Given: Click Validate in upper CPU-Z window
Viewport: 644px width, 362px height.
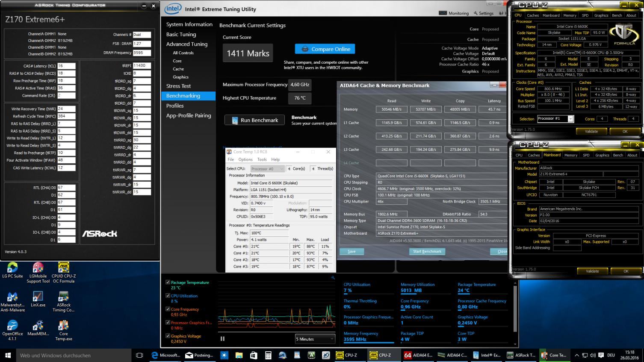Looking at the screenshot, I should pos(591,131).
